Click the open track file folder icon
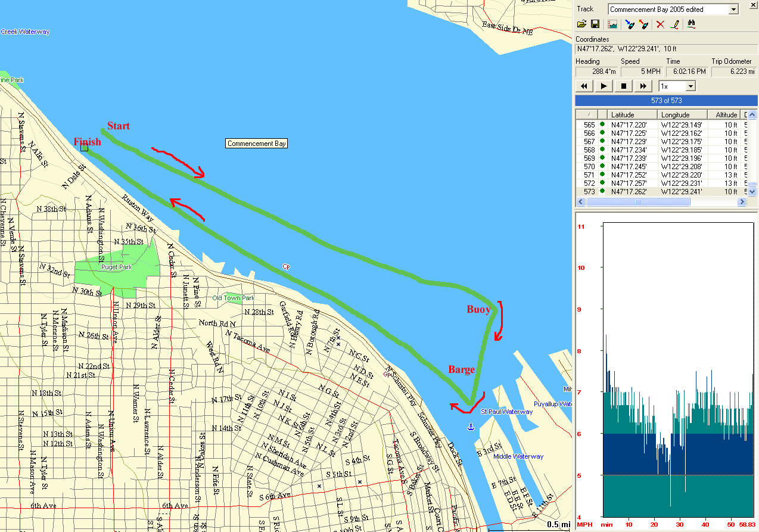 [x=582, y=24]
